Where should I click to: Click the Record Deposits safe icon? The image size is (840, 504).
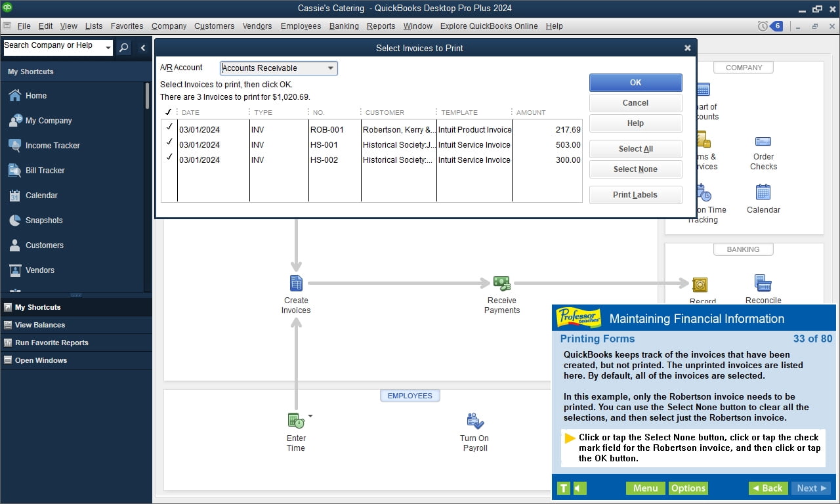[x=700, y=284]
